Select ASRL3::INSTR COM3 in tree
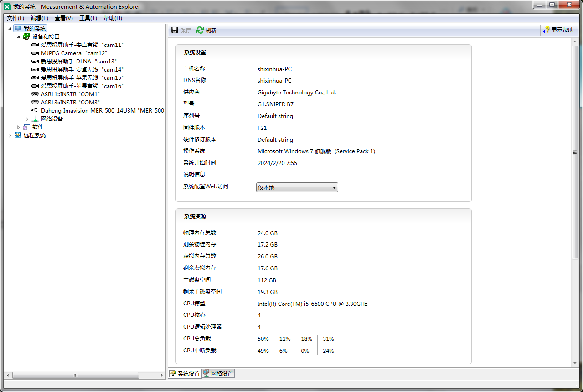The height and width of the screenshot is (392, 583). pyautogui.click(x=70, y=103)
